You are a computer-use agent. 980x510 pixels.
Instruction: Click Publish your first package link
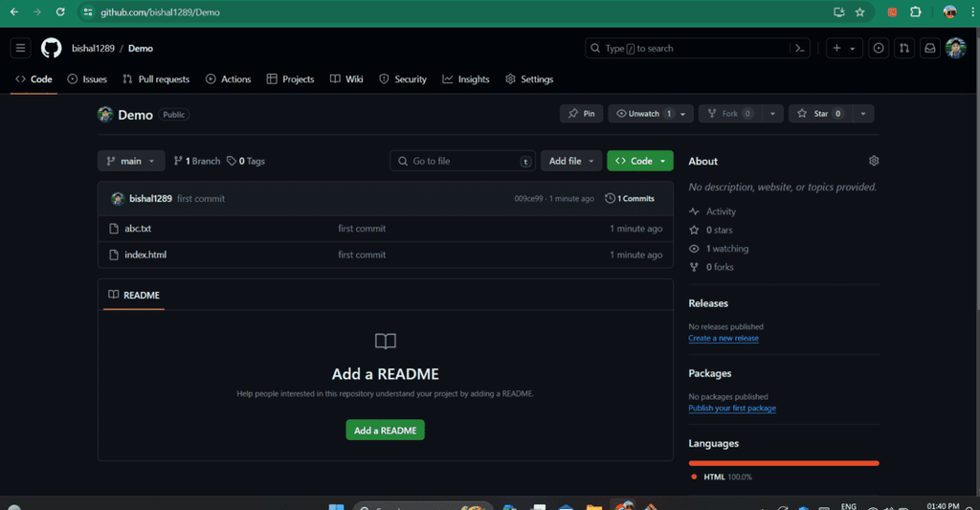(732, 409)
